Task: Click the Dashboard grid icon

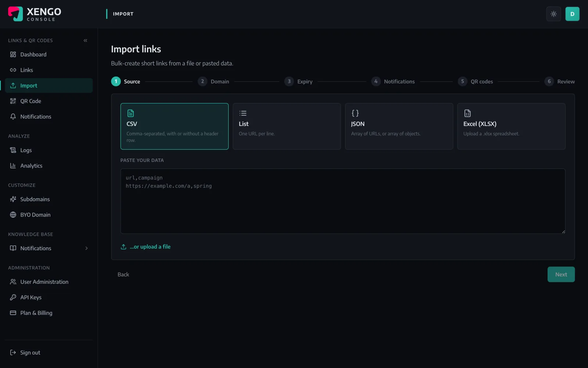Action: [x=13, y=54]
